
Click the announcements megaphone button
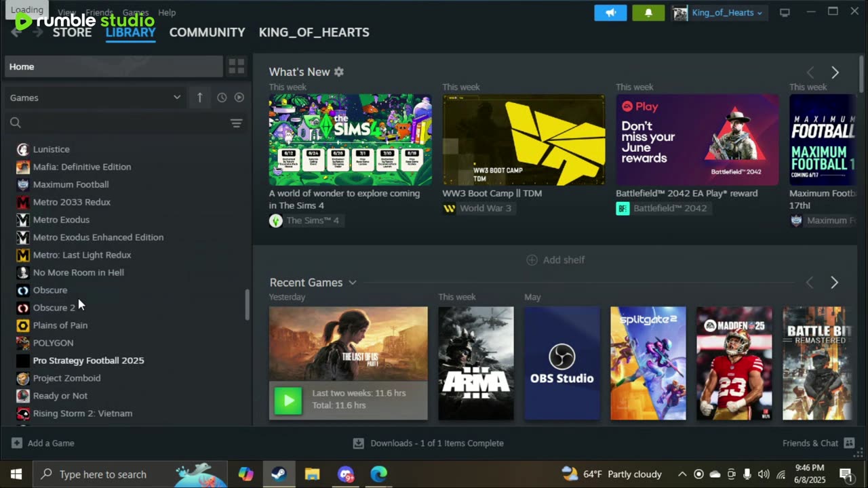pyautogui.click(x=610, y=13)
